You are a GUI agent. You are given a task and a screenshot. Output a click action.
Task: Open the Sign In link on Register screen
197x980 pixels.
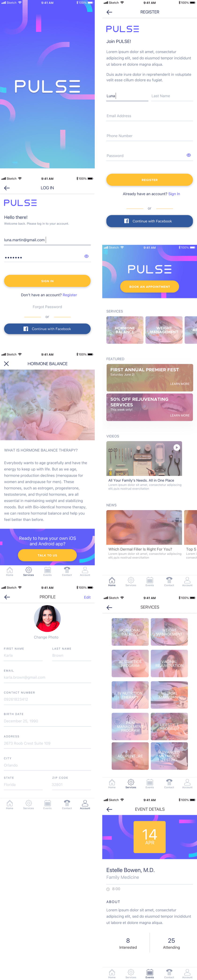pos(174,194)
